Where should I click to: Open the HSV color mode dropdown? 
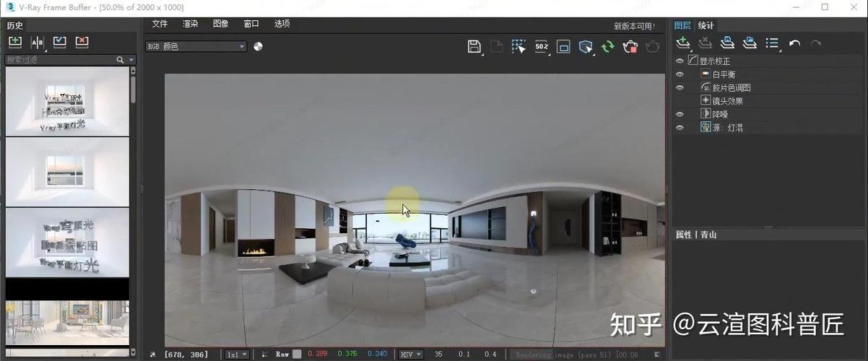(x=410, y=355)
